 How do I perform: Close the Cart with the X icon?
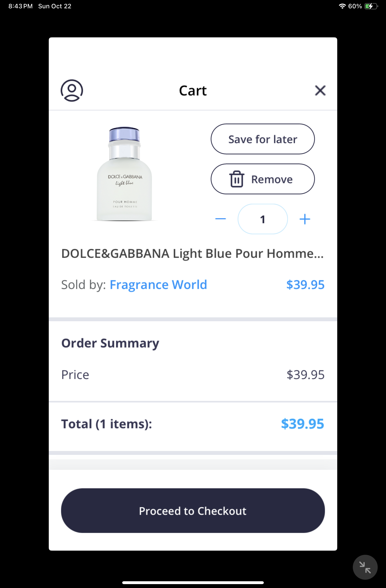[320, 91]
